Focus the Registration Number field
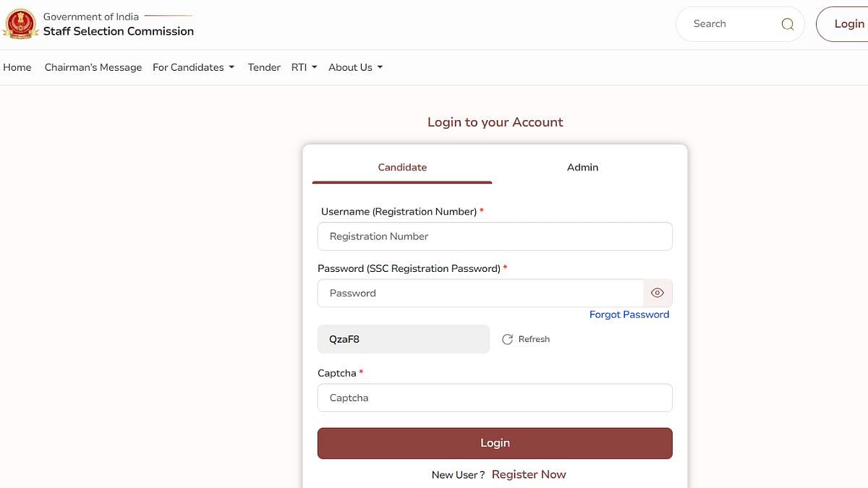Screen dimensions: 868x488 pyautogui.click(x=495, y=236)
